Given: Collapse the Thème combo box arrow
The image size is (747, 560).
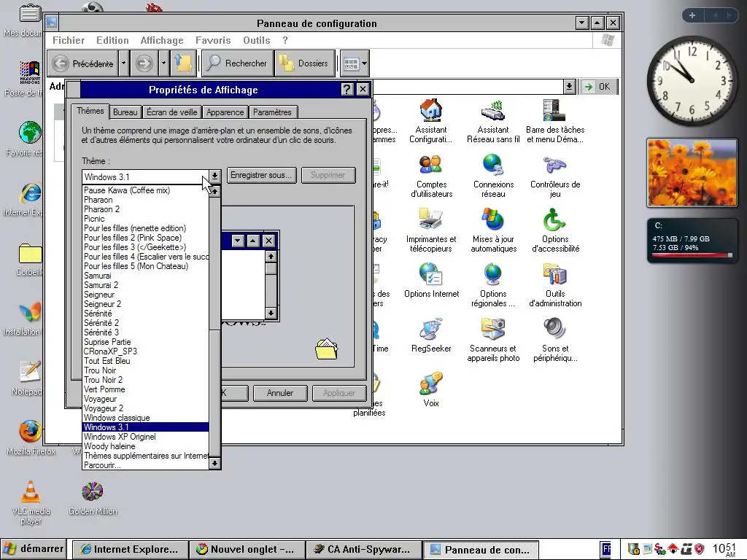Looking at the screenshot, I should 215,176.
